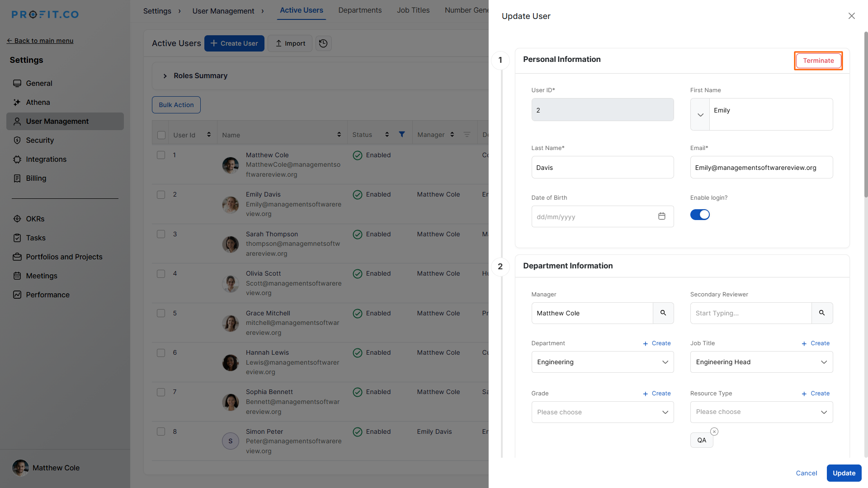
Task: Open the Department dropdown showing Engineering
Action: tap(602, 362)
